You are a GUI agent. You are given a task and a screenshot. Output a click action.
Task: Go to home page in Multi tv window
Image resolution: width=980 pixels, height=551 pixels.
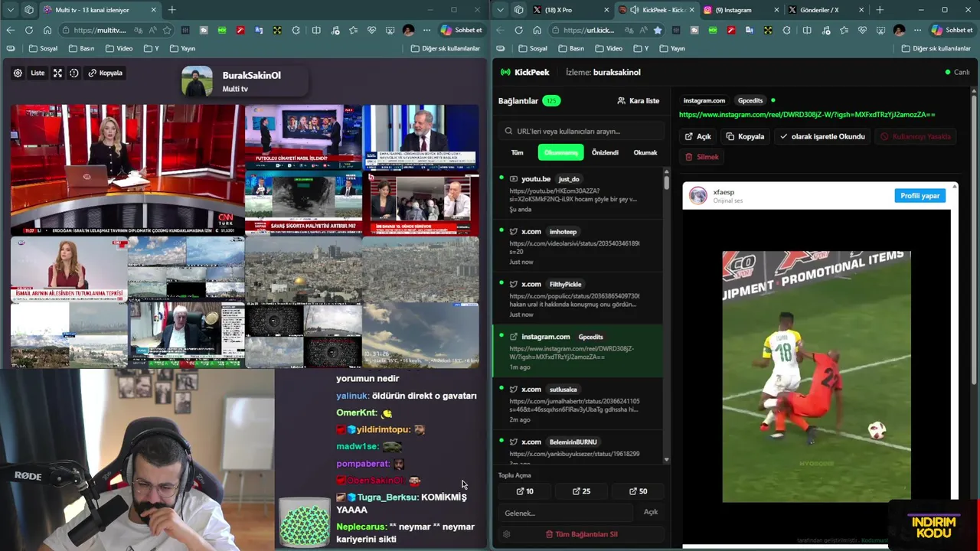click(47, 31)
